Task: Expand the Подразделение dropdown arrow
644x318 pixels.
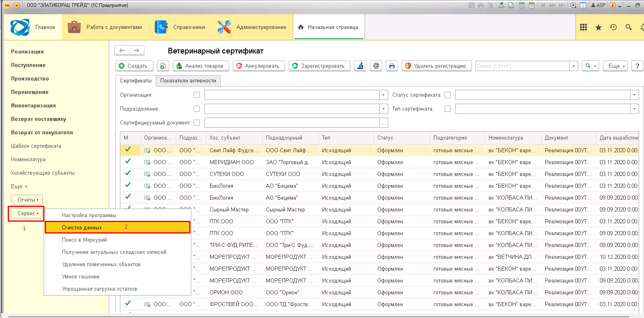Action: 383,109
